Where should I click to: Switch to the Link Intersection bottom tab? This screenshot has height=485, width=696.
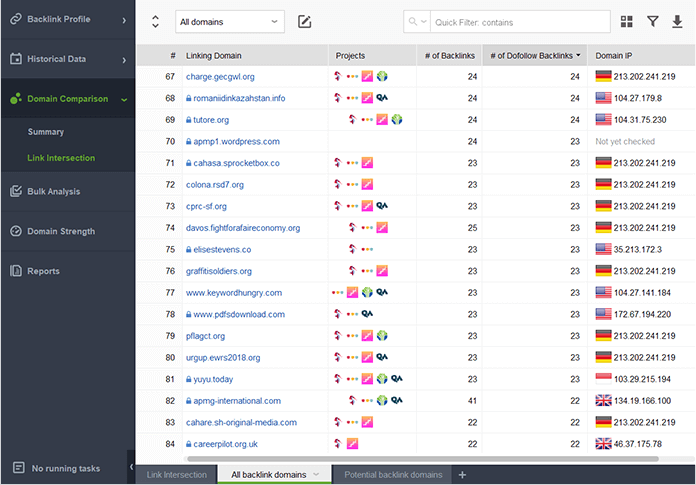(x=177, y=475)
